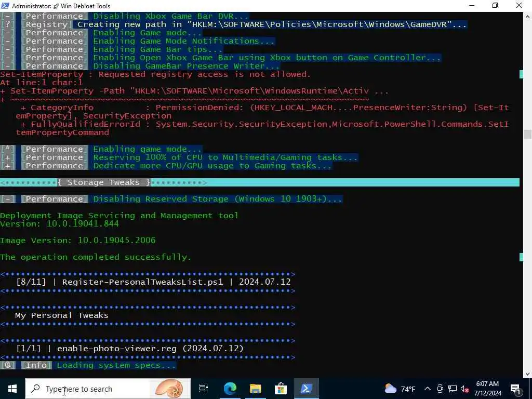Click 'Image Version: 10.0.19045.2006' text
This screenshot has width=532, height=399.
click(78, 240)
